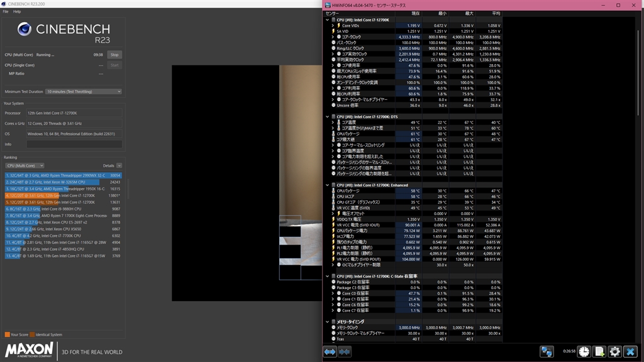Click the log file with plus icon
644x362 pixels.
(x=599, y=351)
